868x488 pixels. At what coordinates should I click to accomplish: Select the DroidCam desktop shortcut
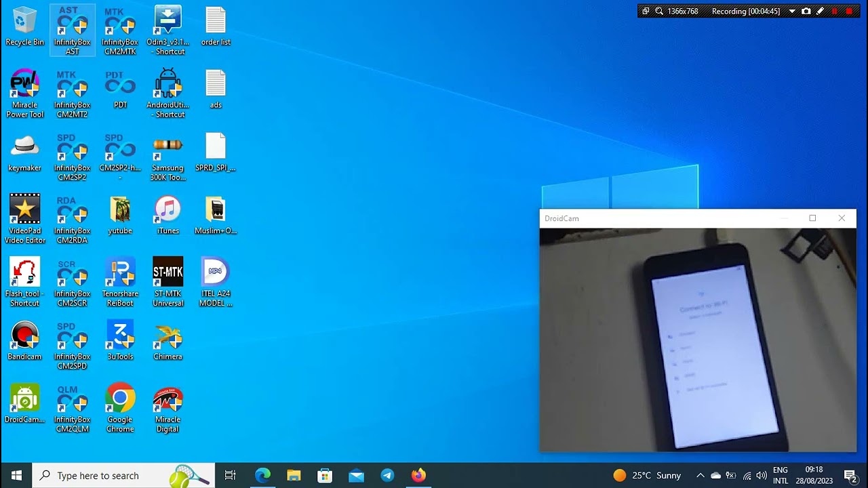coord(24,404)
